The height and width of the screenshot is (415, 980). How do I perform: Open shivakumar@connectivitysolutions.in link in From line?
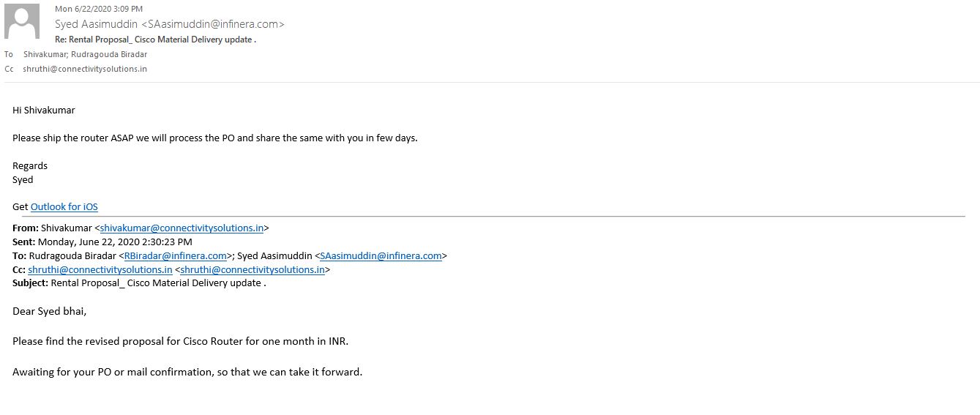(182, 228)
